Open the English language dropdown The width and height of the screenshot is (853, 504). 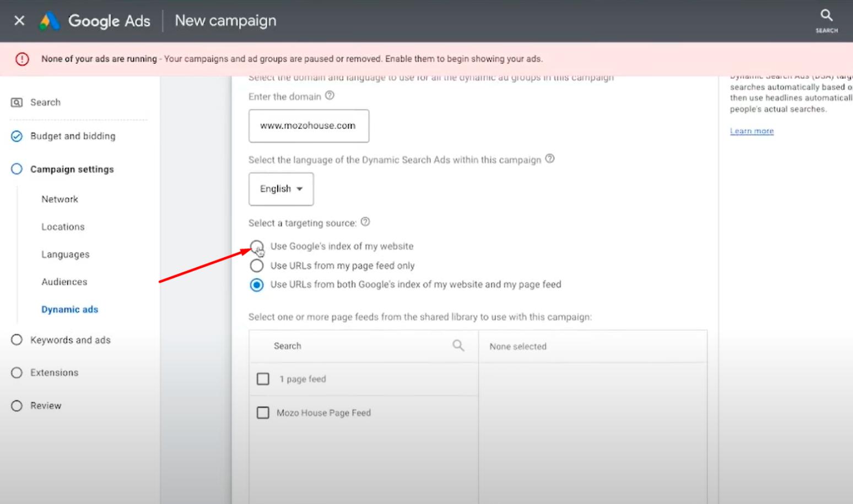tap(281, 189)
